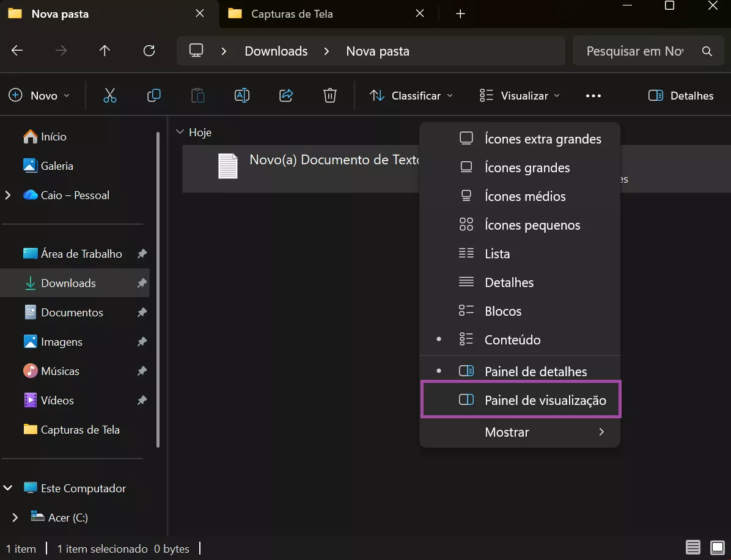731x560 pixels.
Task: Switch to compact view using the status bar icon
Action: coord(693,548)
